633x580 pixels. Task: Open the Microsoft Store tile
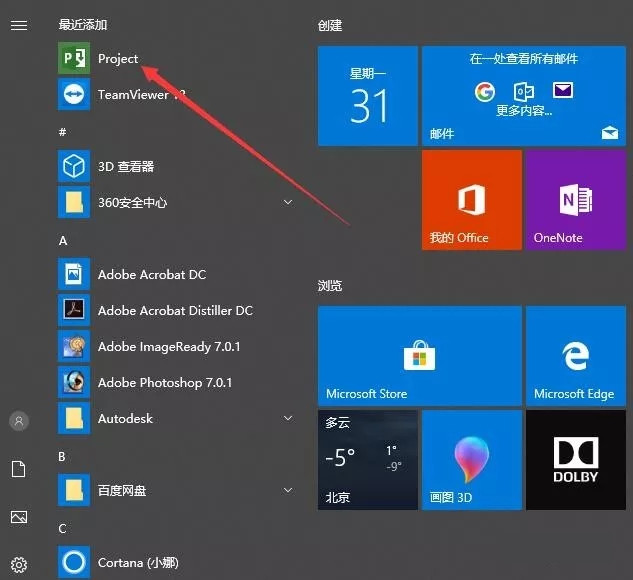click(420, 356)
